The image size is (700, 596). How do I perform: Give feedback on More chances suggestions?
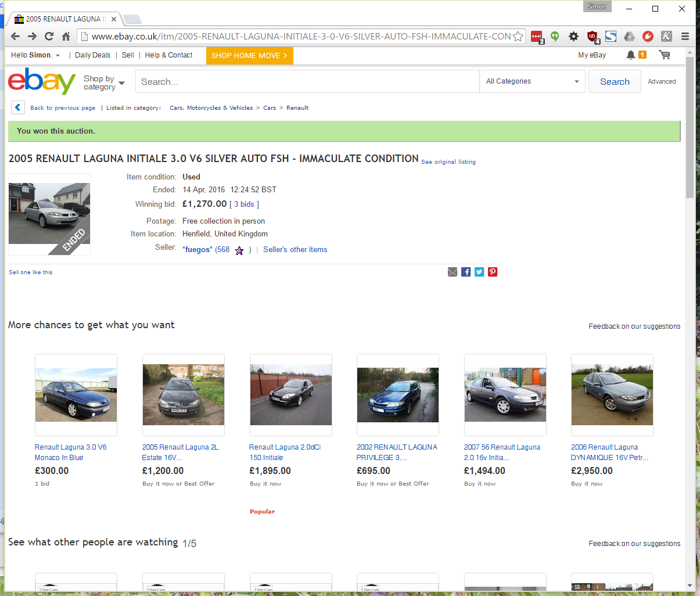pyautogui.click(x=634, y=326)
